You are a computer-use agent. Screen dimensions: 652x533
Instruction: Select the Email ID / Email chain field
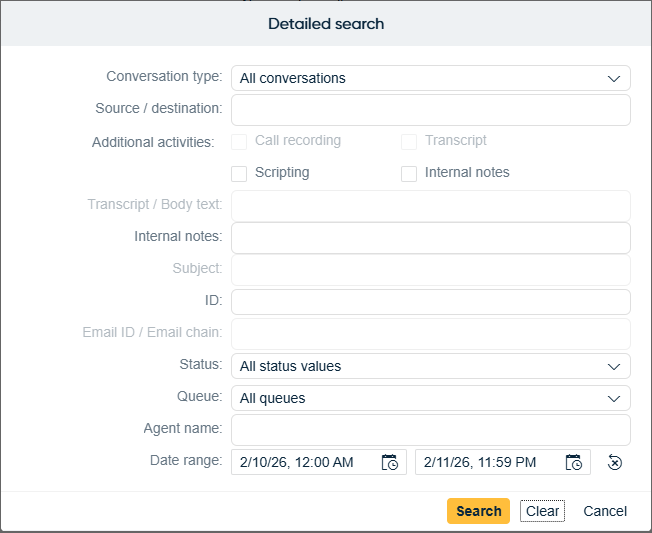431,334
